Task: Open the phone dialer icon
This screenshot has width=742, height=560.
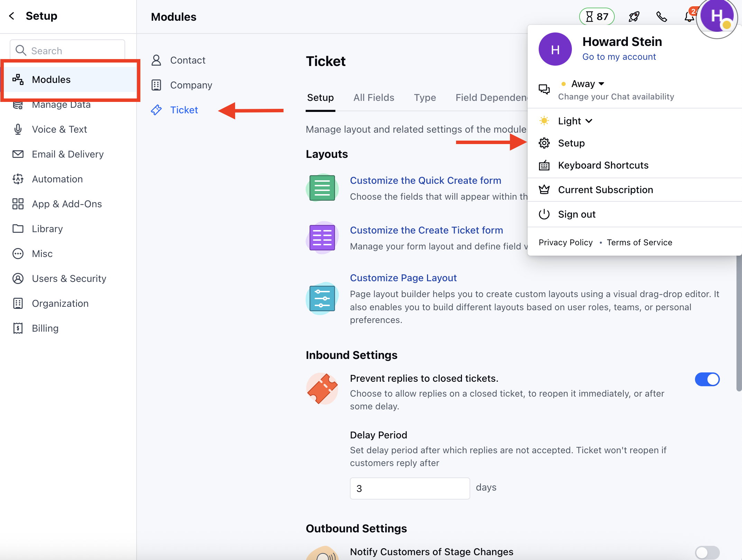Action: [661, 17]
